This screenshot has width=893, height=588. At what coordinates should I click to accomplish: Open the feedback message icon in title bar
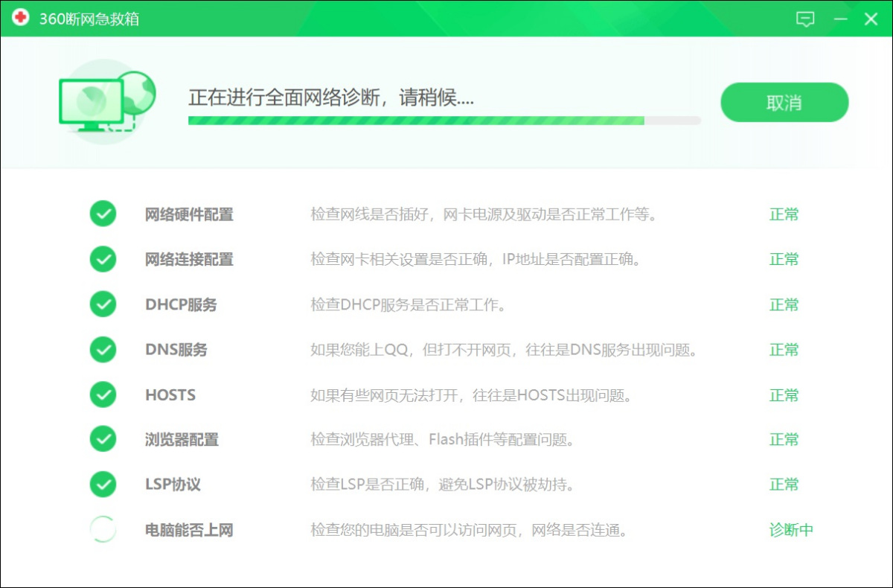(x=805, y=19)
